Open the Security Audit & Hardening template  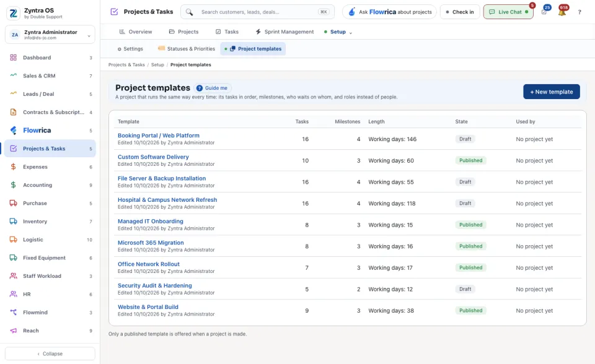(x=155, y=285)
